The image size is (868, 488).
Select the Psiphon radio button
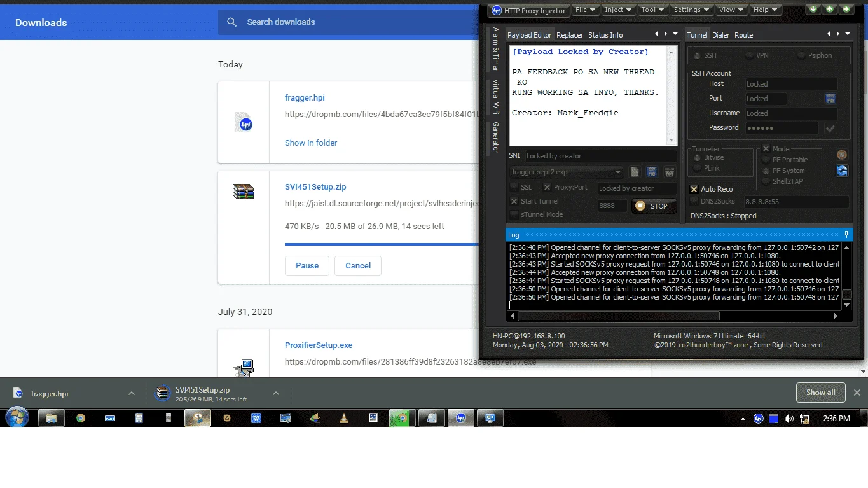tap(801, 56)
